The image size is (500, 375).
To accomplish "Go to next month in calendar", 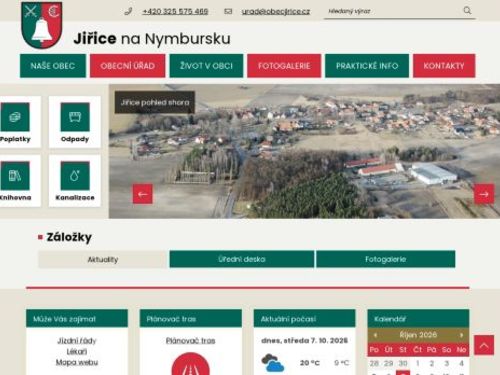I will click(x=461, y=335).
